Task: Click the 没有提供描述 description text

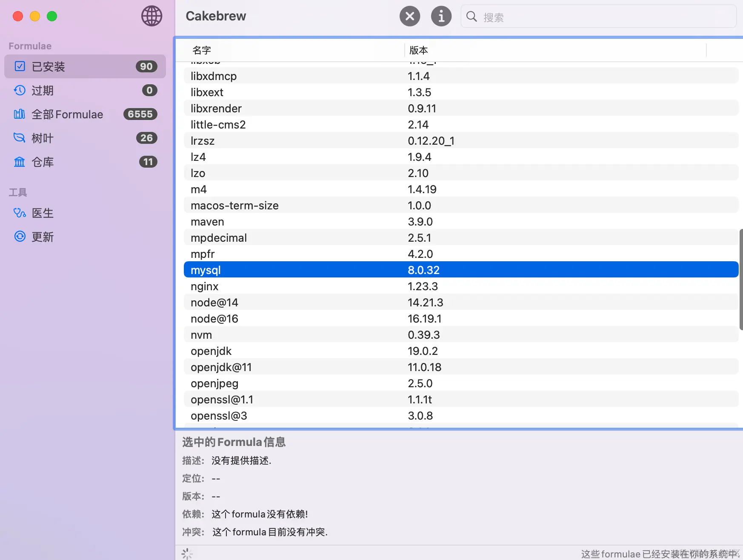Action: pyautogui.click(x=241, y=460)
